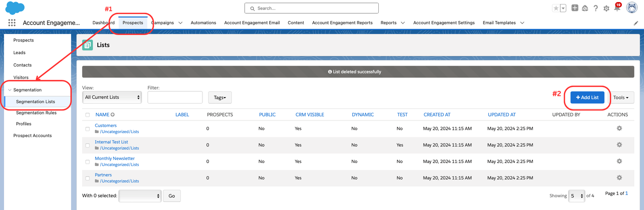Open the Favorites star icon
This screenshot has height=210, width=644.
(x=556, y=8)
